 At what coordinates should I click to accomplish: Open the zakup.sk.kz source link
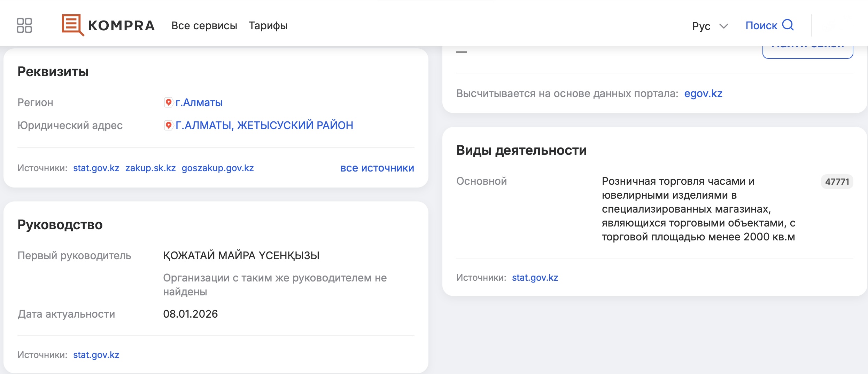click(x=150, y=168)
